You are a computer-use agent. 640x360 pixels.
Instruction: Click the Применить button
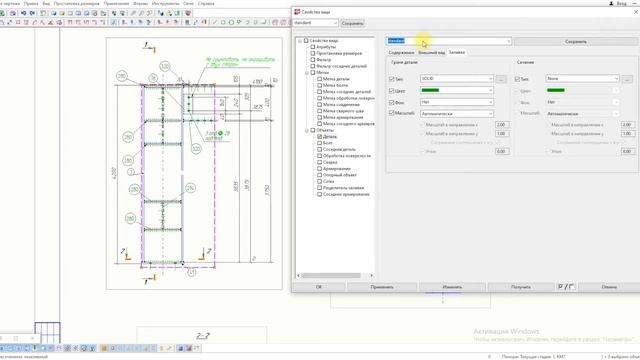click(x=382, y=287)
